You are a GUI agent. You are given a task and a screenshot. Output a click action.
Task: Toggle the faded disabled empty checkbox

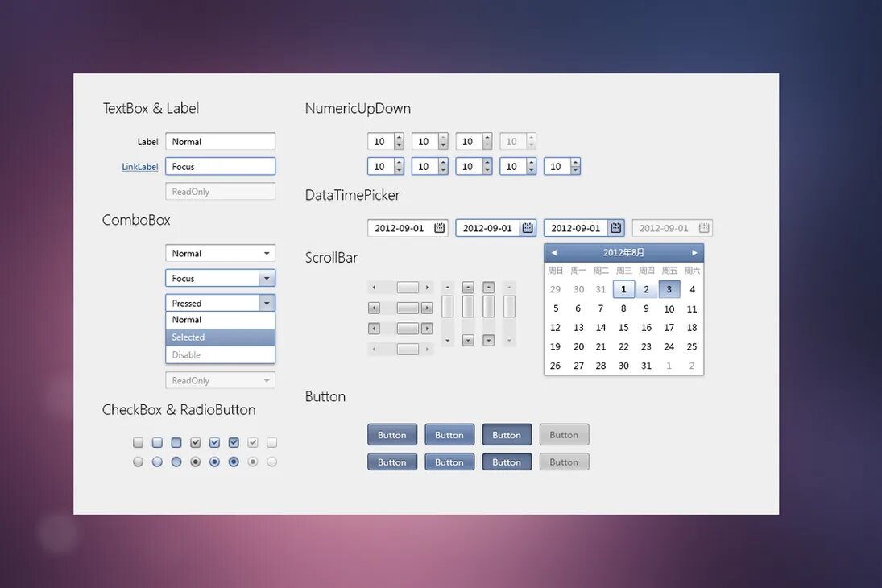click(271, 443)
